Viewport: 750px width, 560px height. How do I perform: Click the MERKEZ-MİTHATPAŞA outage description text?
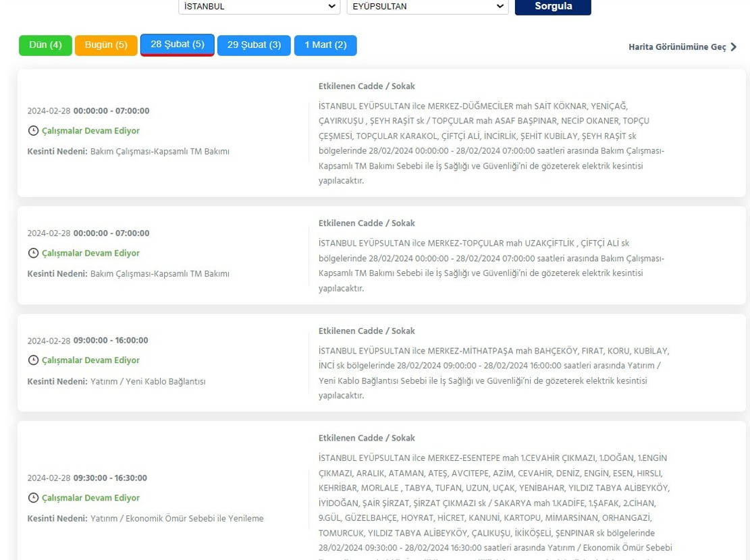point(494,373)
